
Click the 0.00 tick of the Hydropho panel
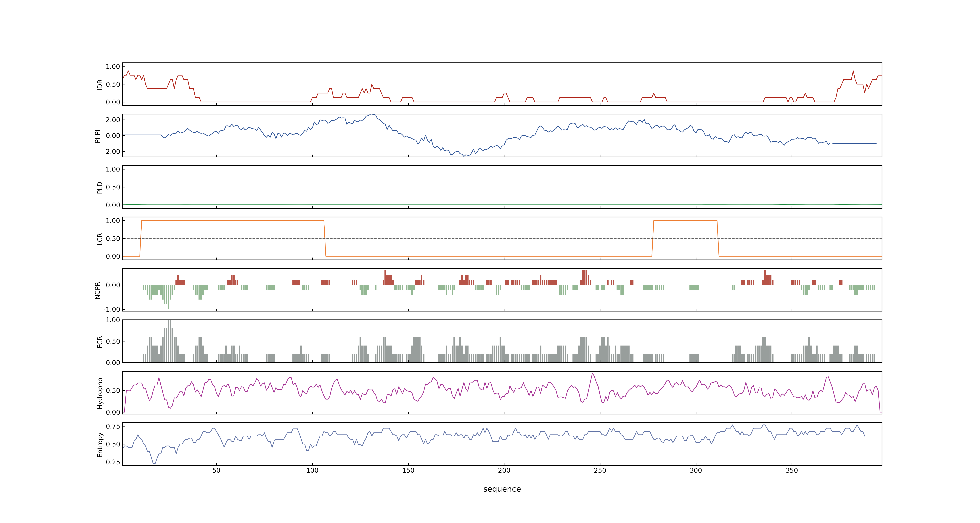coord(113,412)
